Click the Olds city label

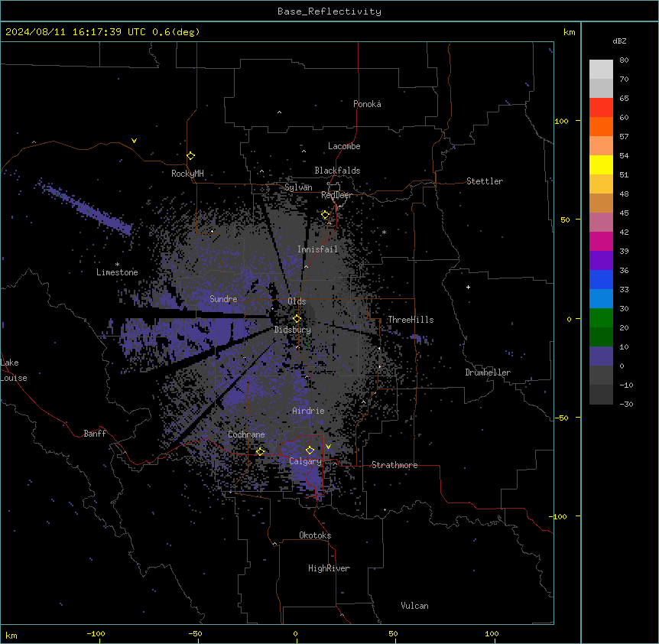click(297, 301)
